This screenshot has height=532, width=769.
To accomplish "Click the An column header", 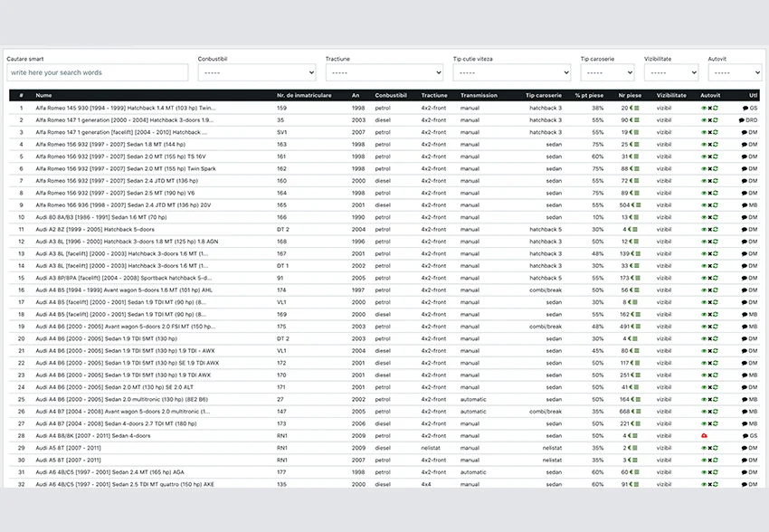I will point(356,96).
